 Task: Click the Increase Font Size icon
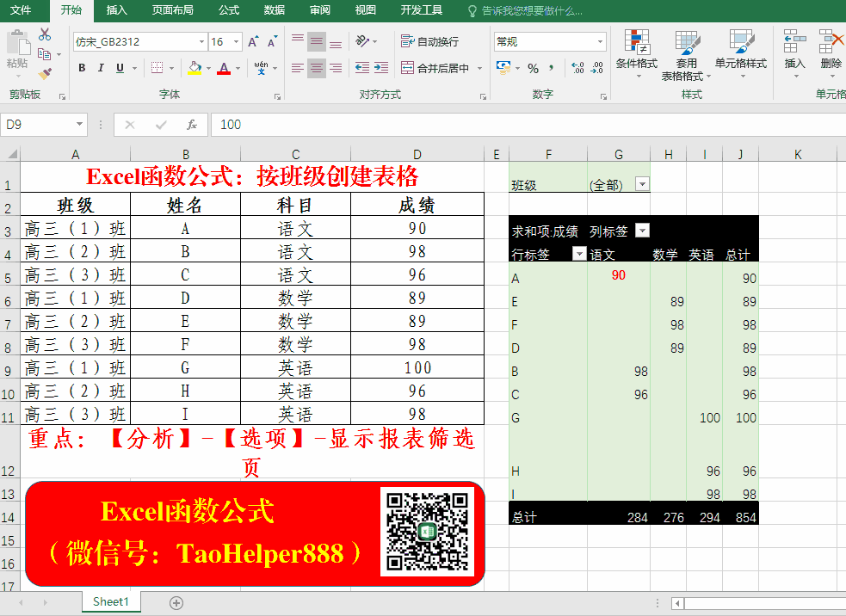(253, 41)
